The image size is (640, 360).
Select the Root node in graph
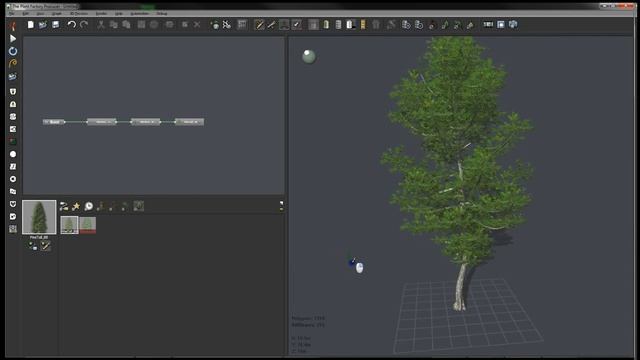[54, 122]
